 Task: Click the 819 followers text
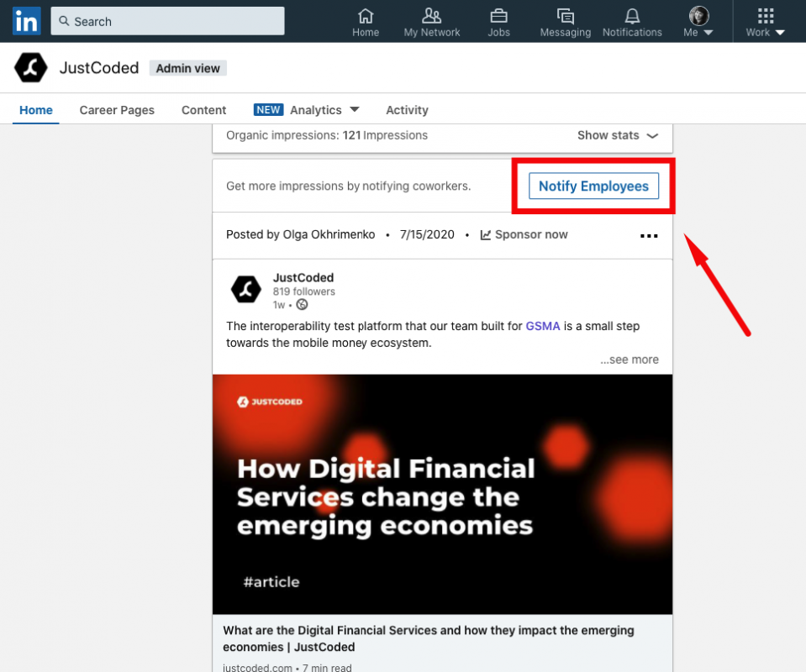pyautogui.click(x=303, y=291)
